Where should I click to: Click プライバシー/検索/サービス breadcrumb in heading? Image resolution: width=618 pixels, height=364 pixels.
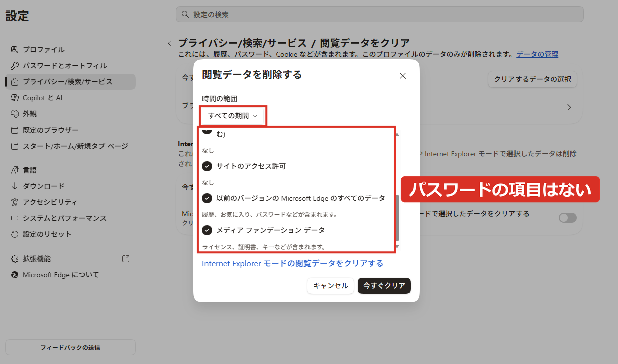coord(243,43)
